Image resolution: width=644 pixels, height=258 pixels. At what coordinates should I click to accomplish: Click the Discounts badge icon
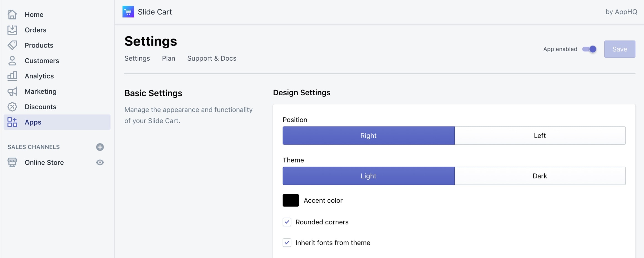(12, 107)
